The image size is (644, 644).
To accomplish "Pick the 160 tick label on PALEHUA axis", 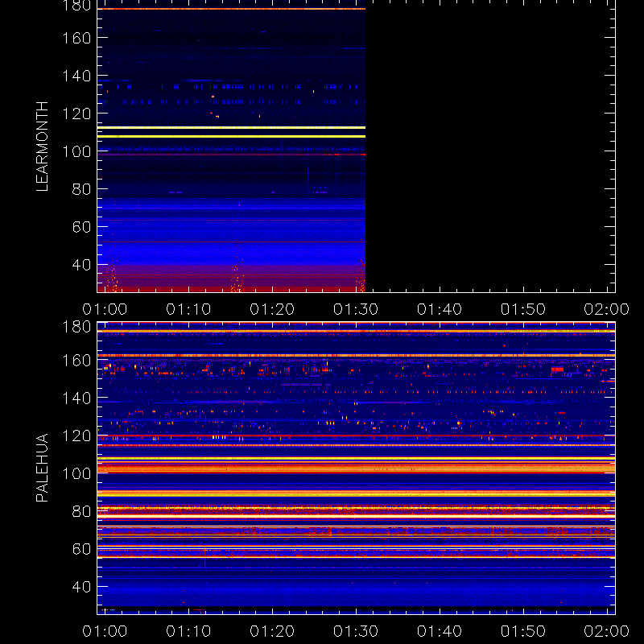I will pos(76,361).
